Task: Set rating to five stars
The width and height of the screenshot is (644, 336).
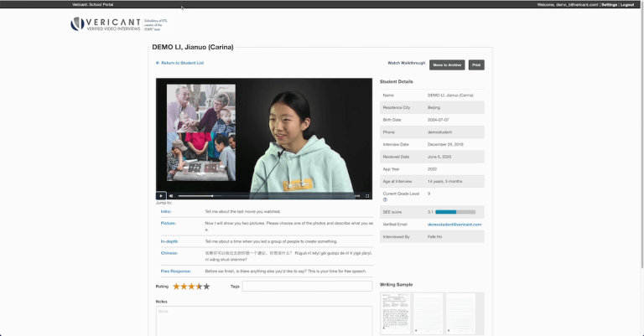Action: click(206, 287)
